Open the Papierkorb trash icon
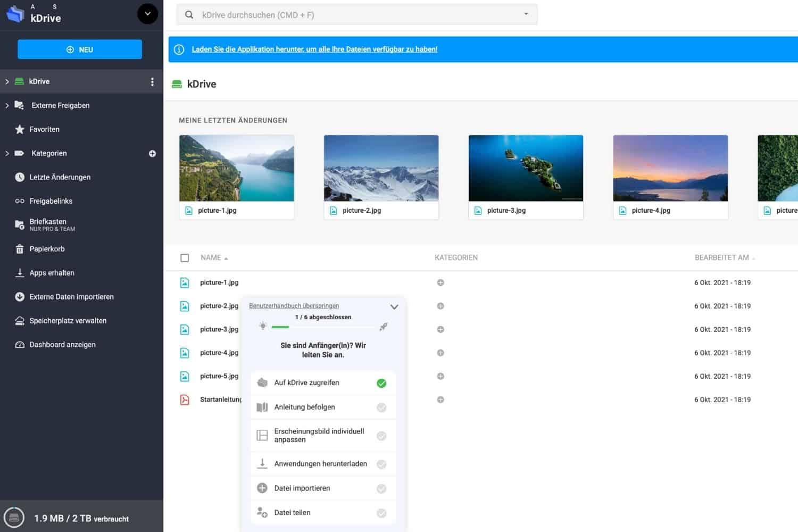The image size is (798, 532). click(20, 249)
